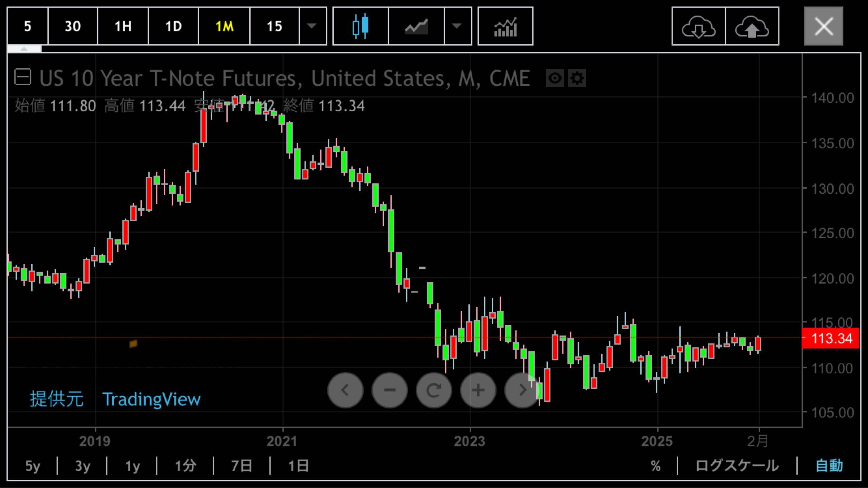The image size is (868, 488).
Task: Toggle percent scale mode
Action: coord(656,466)
